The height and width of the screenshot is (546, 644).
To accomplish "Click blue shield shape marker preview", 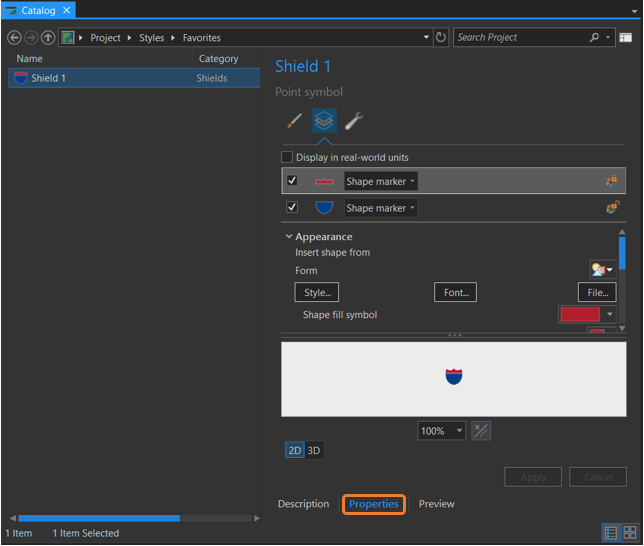I will pos(324,207).
